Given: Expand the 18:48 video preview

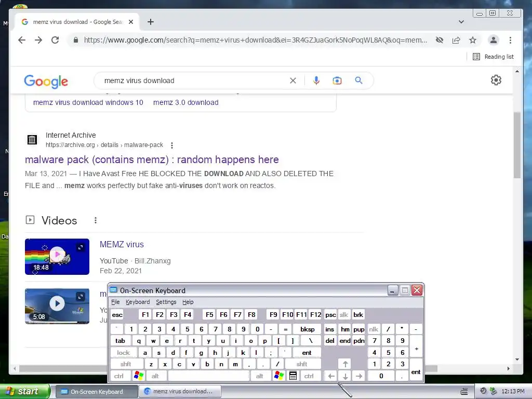Looking at the screenshot, I should [81, 247].
